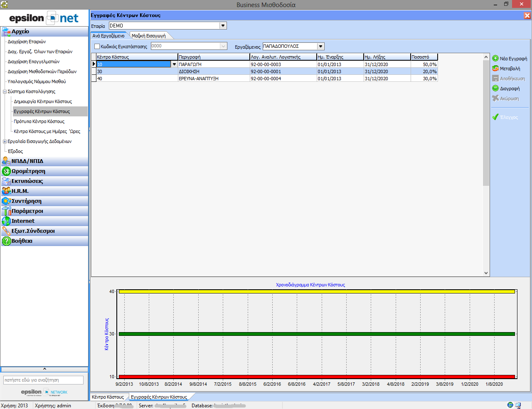Click the Διαγραφή delete icon
This screenshot has width=532, height=409.
tap(495, 89)
